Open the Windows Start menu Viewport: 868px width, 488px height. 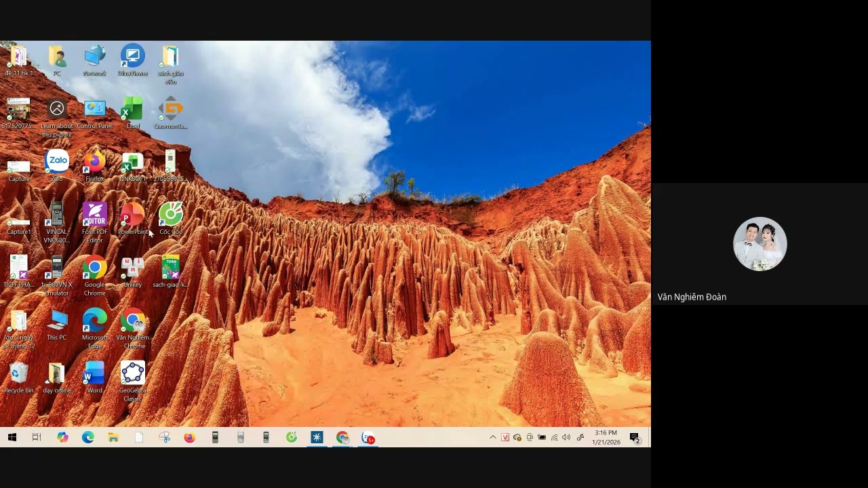click(12, 438)
